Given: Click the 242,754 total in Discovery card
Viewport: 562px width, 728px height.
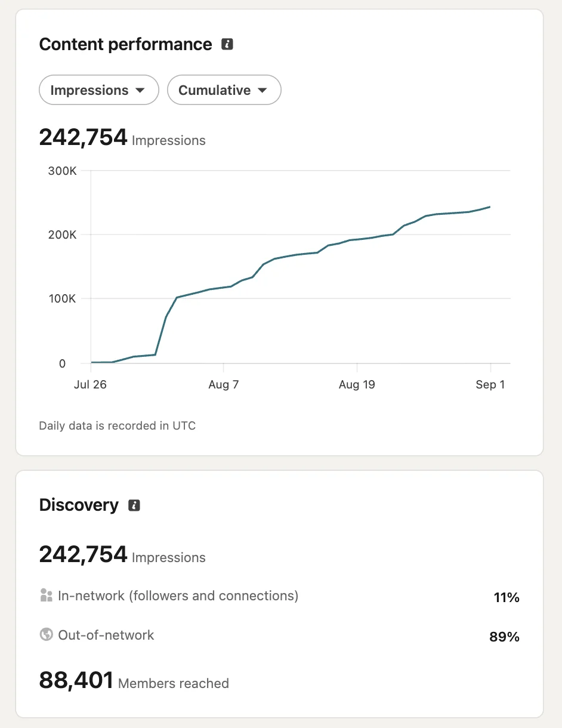Looking at the screenshot, I should (x=83, y=554).
